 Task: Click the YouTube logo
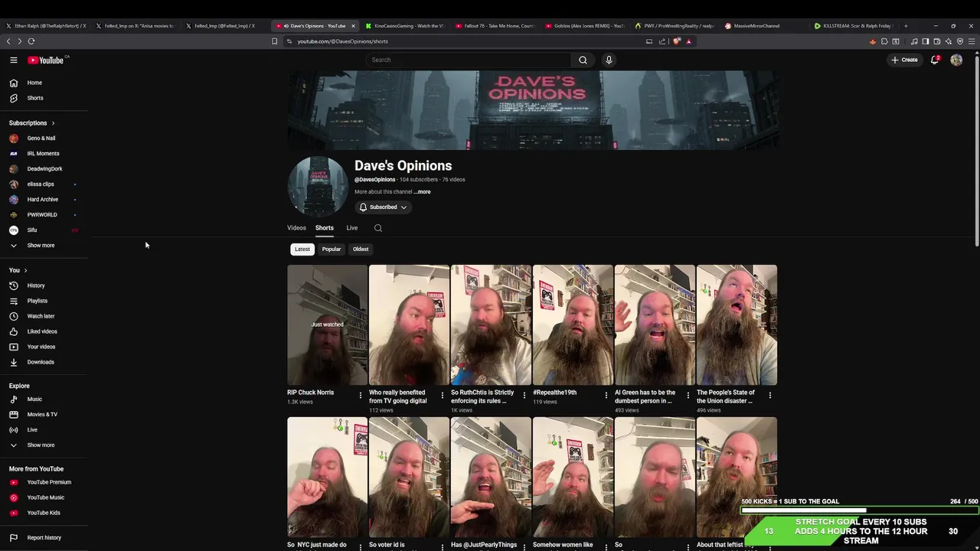(x=46, y=60)
